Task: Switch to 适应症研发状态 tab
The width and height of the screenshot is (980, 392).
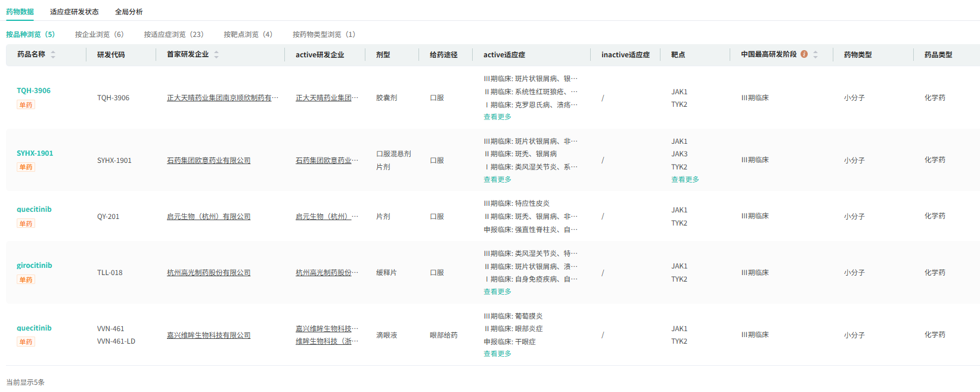Action: click(75, 12)
